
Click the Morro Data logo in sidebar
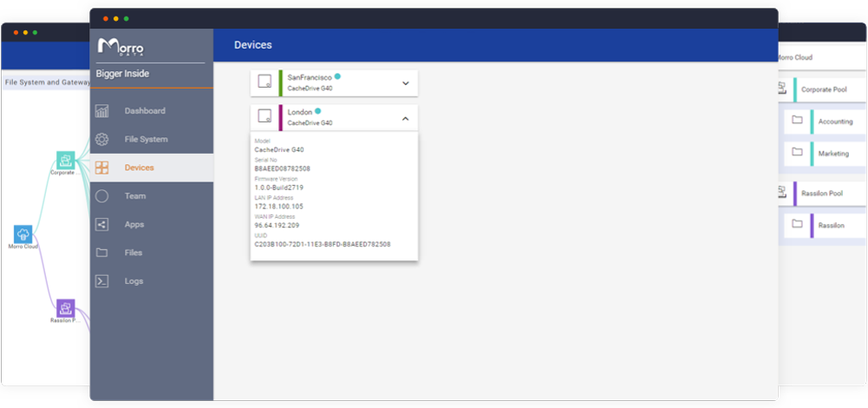pos(121,47)
